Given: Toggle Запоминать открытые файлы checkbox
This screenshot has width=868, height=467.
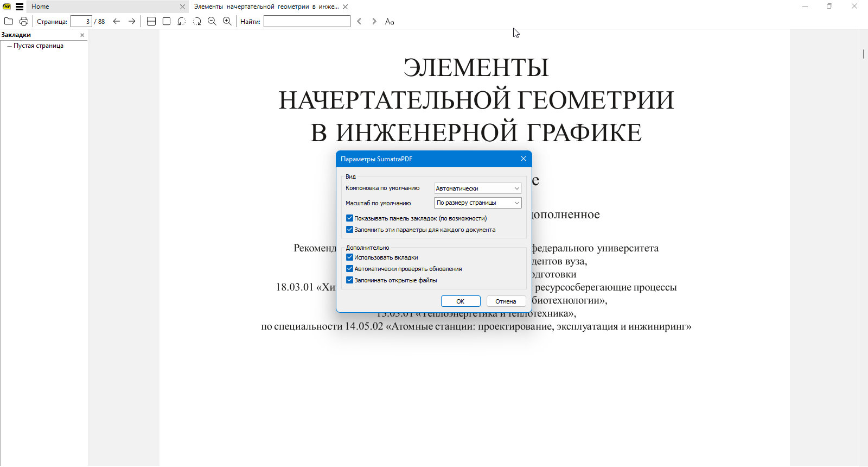Looking at the screenshot, I should click(349, 280).
